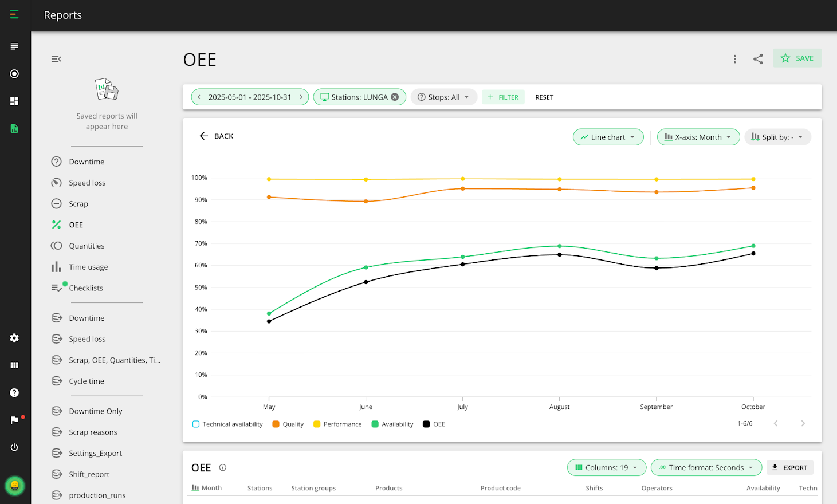Open the settings gear in the sidebar

(x=14, y=338)
